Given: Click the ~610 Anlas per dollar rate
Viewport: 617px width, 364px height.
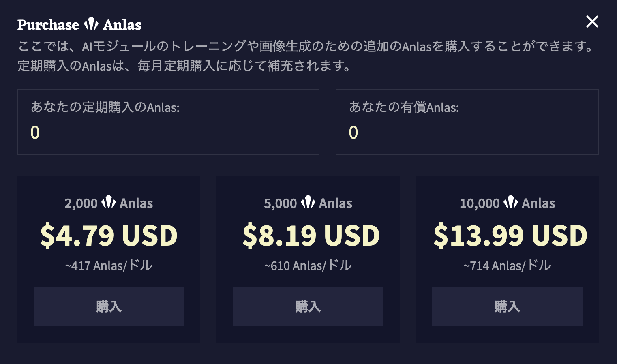Looking at the screenshot, I should pyautogui.click(x=308, y=266).
